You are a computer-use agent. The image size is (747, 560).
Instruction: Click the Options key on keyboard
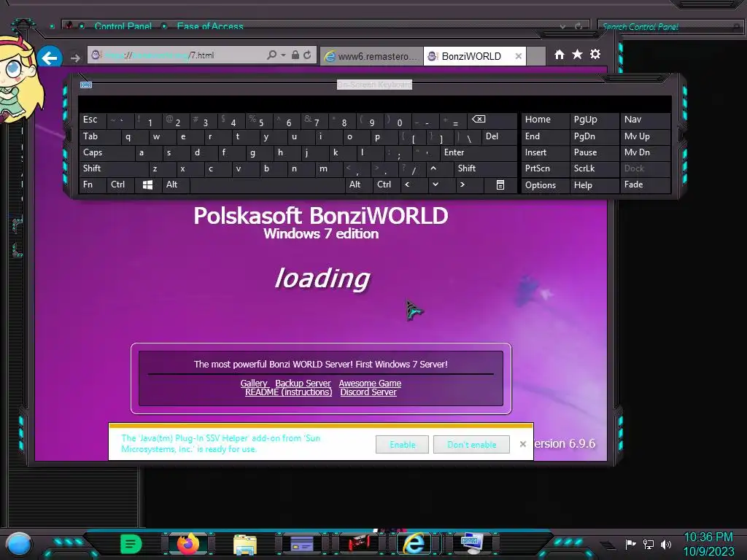coord(545,184)
